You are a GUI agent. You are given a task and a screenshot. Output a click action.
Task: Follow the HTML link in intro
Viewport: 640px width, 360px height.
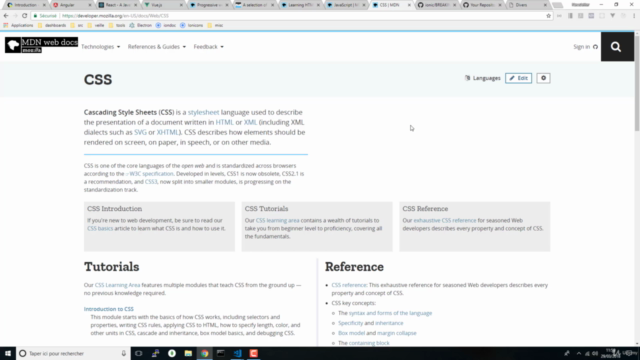pos(224,122)
